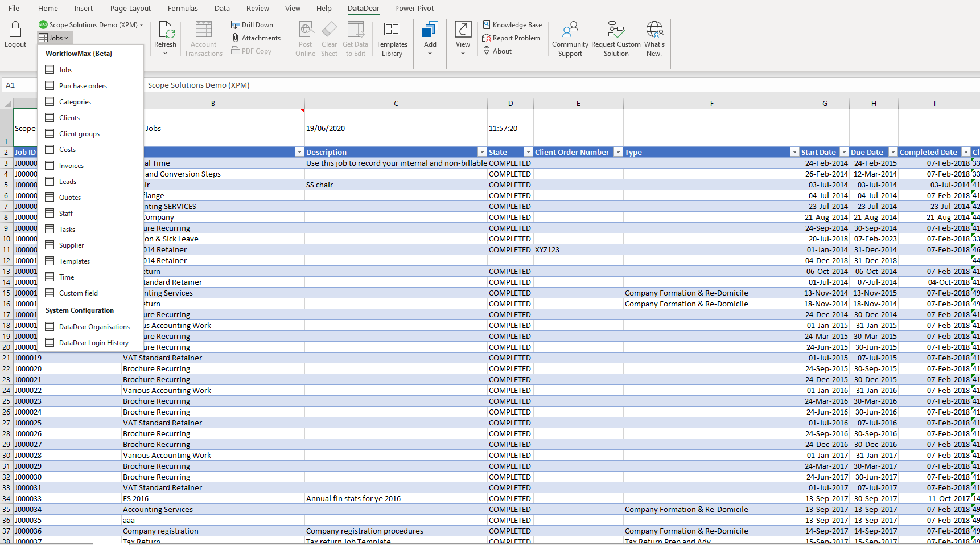Screen dimensions: 980x545
Task: Click the Logout padlock icon
Action: pos(15,30)
